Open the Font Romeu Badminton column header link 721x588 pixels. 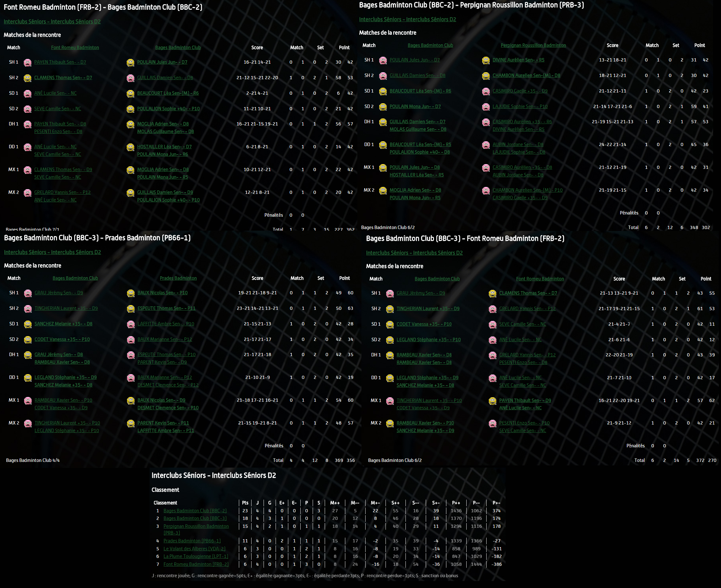75,48
